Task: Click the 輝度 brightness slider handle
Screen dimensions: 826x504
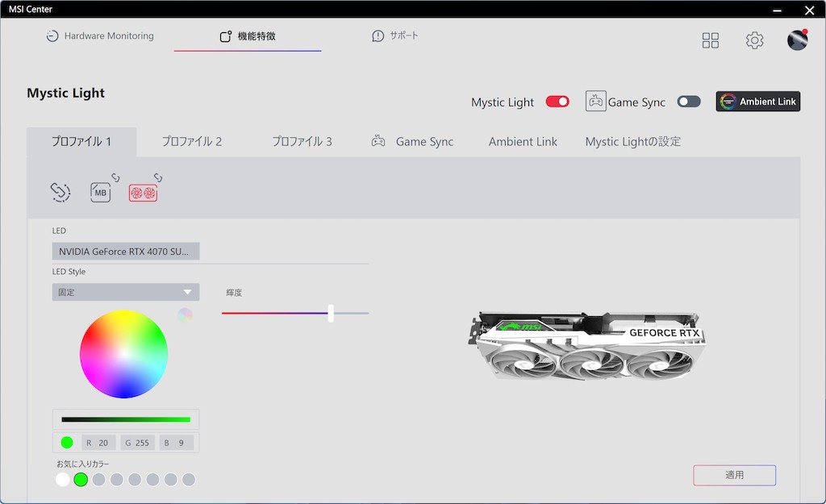Action: [331, 313]
